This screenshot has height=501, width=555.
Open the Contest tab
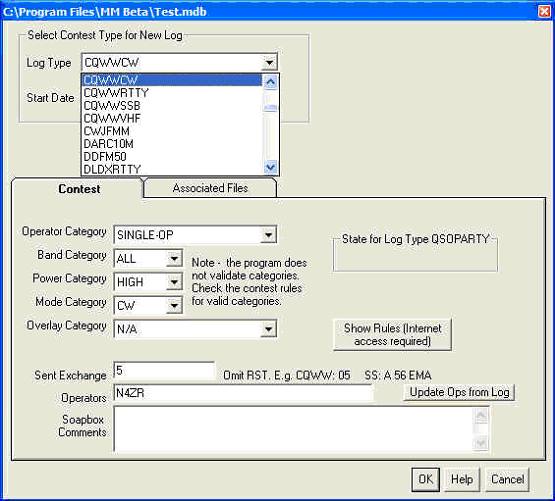pyautogui.click(x=79, y=189)
